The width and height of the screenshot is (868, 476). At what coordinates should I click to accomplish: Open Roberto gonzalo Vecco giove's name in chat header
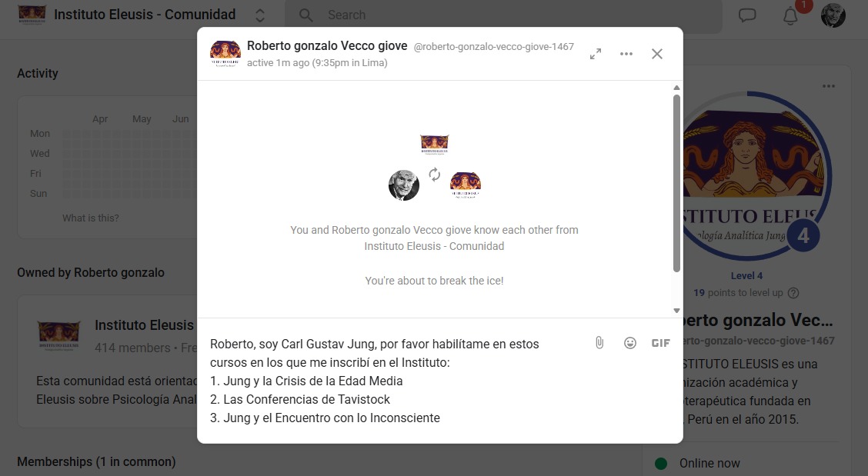coord(327,46)
